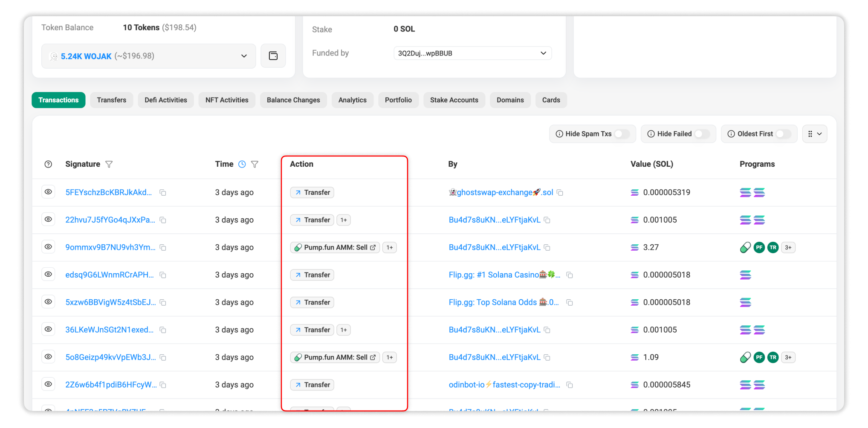Image resolution: width=868 pixels, height=428 pixels.
Task: Copy the Bu4d7s8uKN wallet address
Action: (x=547, y=220)
